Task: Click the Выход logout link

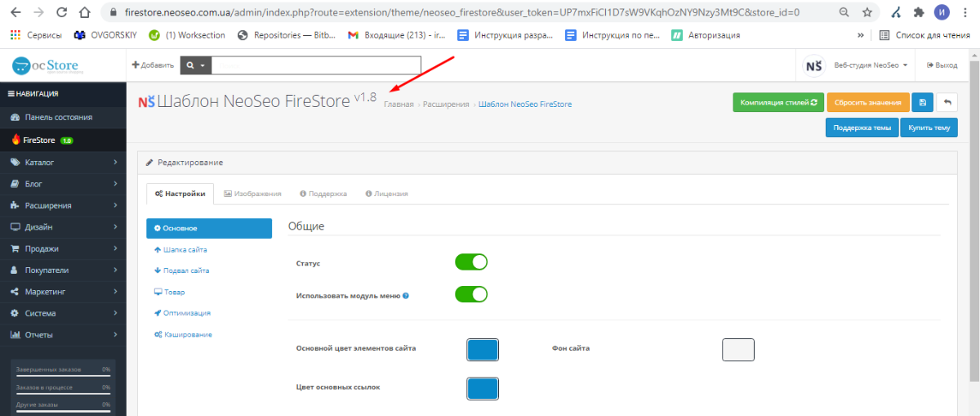Action: point(942,65)
